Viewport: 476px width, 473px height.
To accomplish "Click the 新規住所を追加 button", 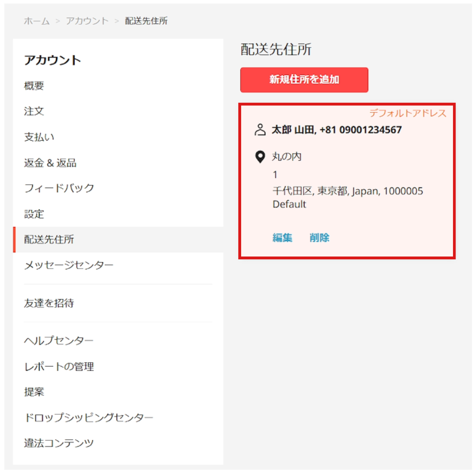I will pyautogui.click(x=304, y=80).
